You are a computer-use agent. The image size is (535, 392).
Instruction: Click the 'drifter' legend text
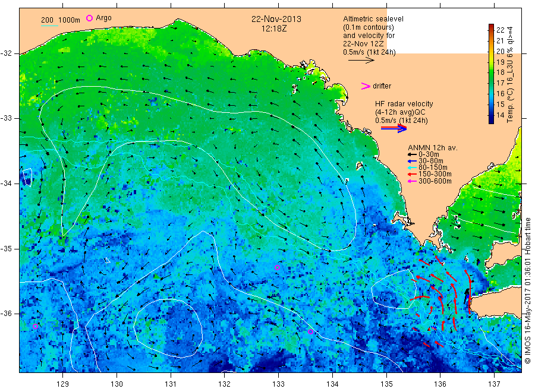pos(382,86)
